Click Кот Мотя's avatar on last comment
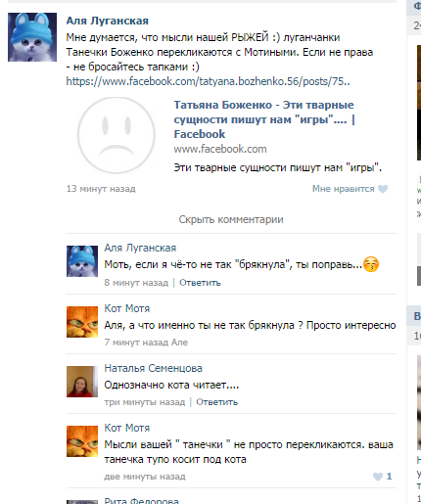421x504 pixels. coord(82,441)
